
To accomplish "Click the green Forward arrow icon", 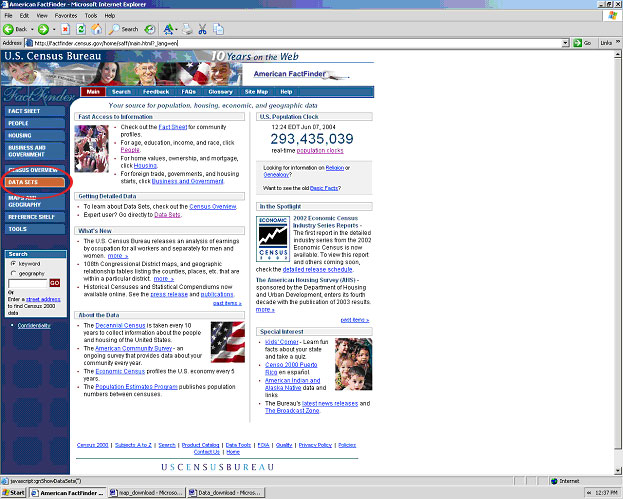I will [x=43, y=29].
